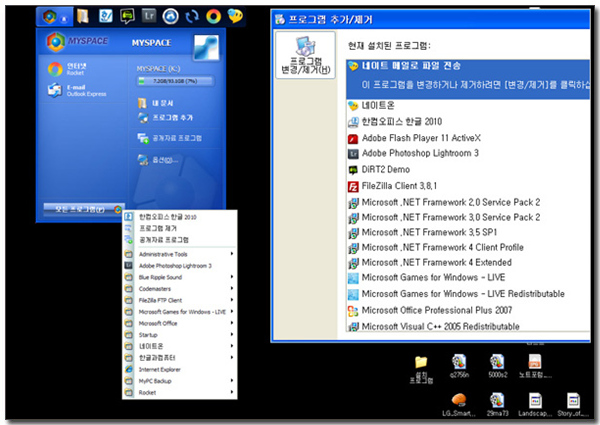Launch the DiRT2 speech-bubble car icon in the top bar
Viewport: 600px width, 425px height.
pyautogui.click(x=127, y=16)
